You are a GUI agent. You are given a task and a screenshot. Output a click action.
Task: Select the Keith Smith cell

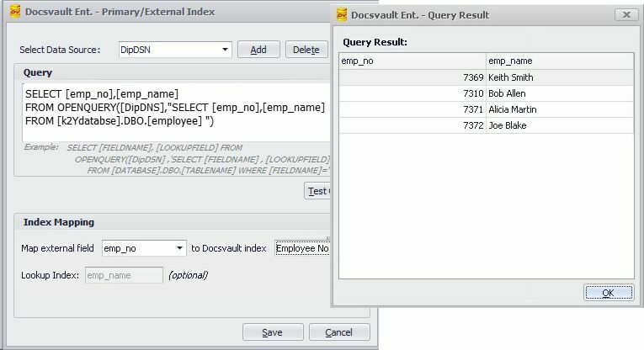(x=560, y=77)
